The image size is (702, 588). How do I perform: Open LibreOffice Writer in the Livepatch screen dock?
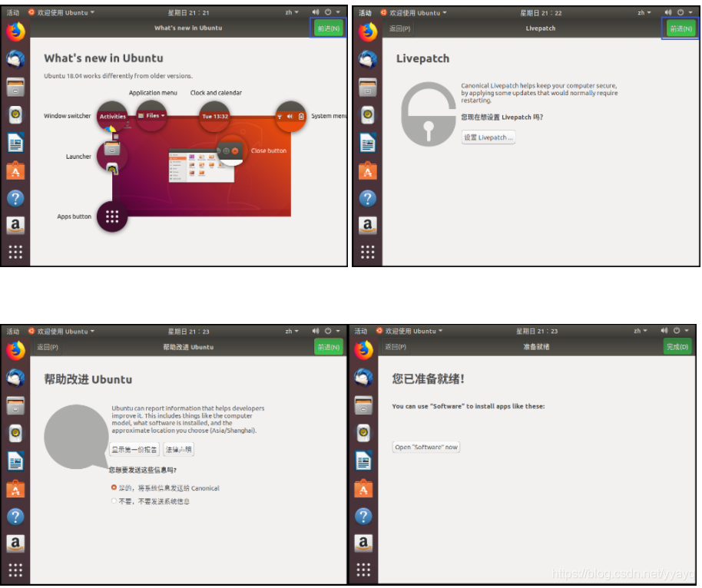point(368,143)
